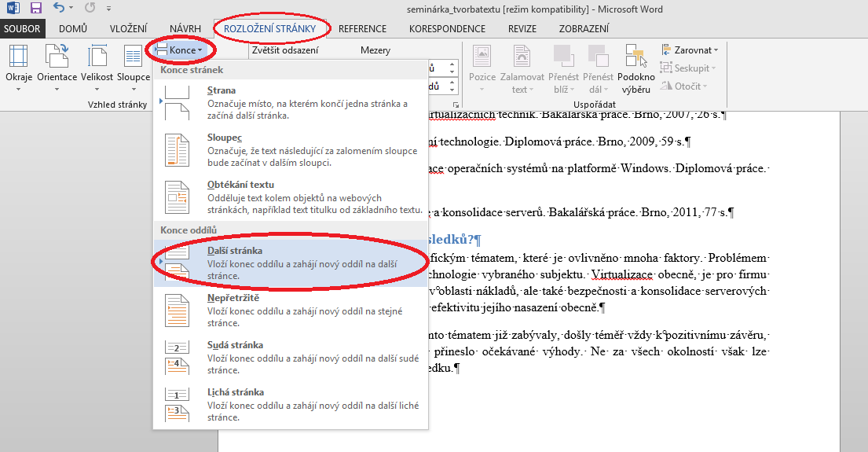Open the SOUBOR file tab
The height and width of the screenshot is (452, 868).
point(24,29)
